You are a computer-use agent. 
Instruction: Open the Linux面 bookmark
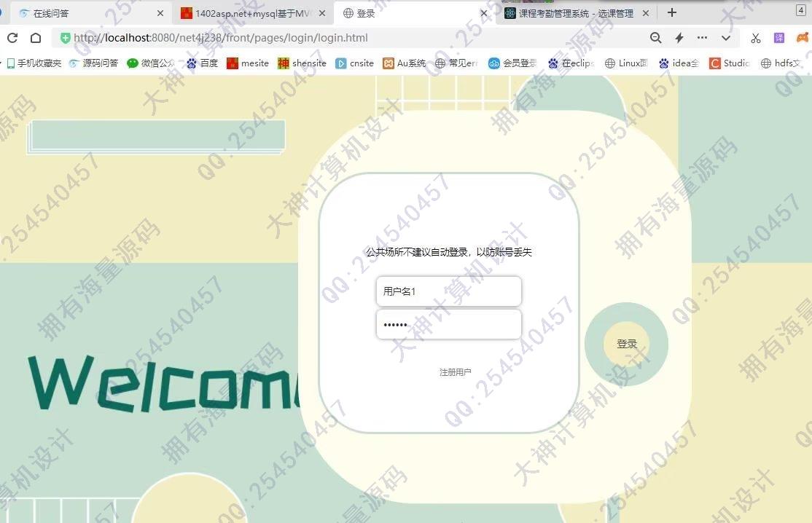pyautogui.click(x=627, y=63)
